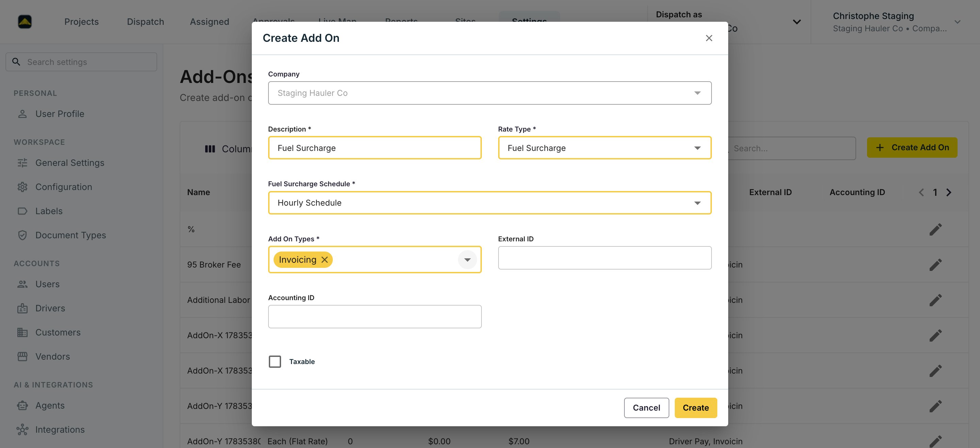Close the Create Add On dialog

tap(709, 38)
